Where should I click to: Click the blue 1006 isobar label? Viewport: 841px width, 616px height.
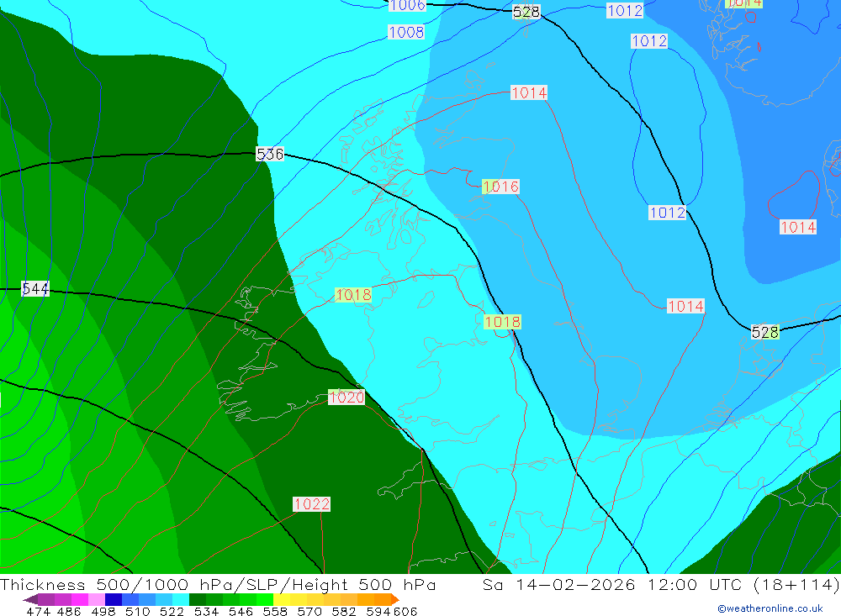tap(407, 5)
